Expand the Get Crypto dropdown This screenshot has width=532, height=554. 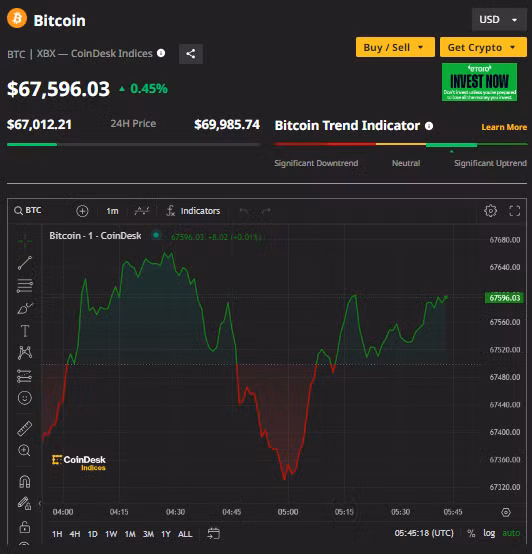[x=483, y=47]
